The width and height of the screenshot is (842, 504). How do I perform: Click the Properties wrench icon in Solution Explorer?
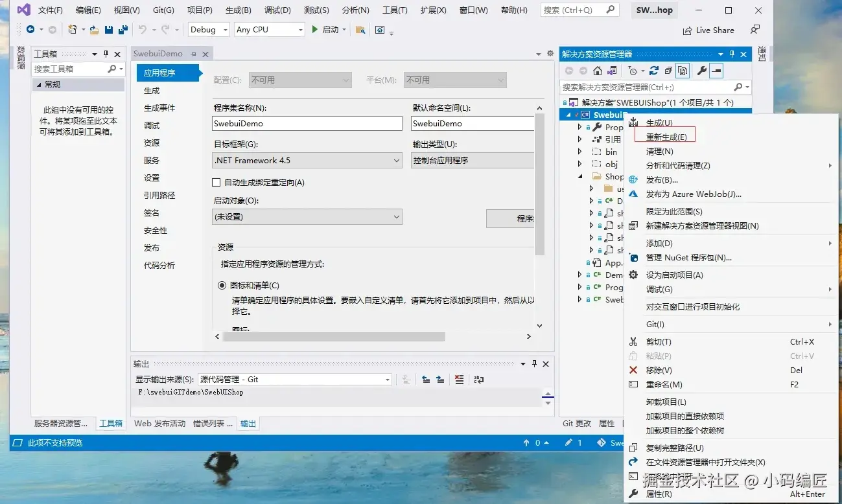click(701, 71)
